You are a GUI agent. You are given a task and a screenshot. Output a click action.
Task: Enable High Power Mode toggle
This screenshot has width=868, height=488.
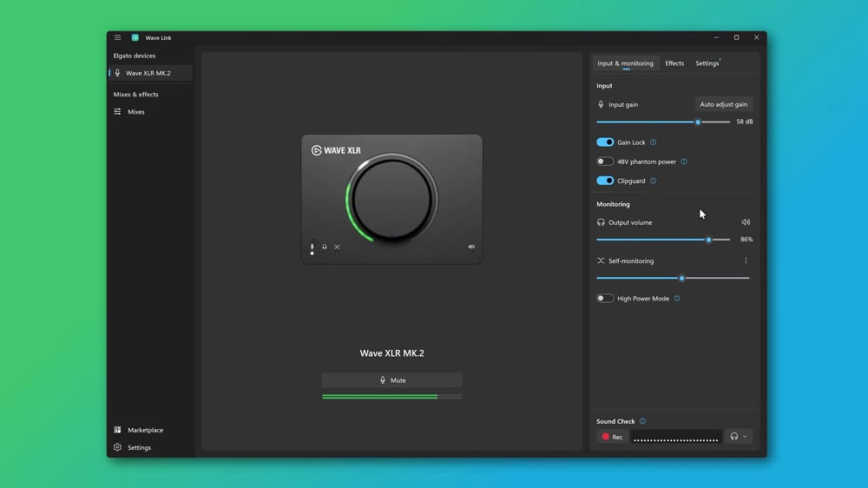click(x=605, y=299)
